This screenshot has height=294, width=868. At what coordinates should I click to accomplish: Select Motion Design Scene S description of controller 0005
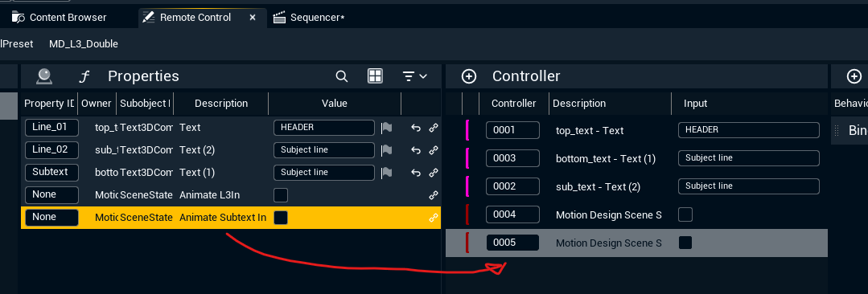(608, 243)
